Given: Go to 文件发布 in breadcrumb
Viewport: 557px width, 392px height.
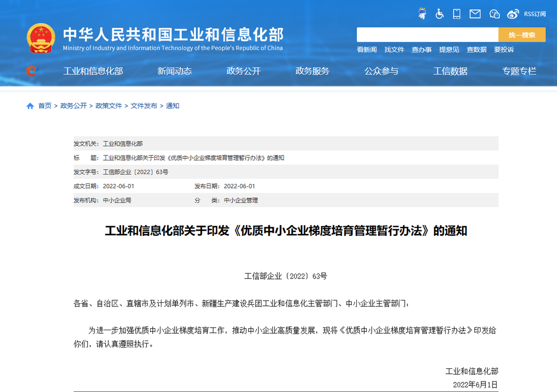Looking at the screenshot, I should 144,106.
